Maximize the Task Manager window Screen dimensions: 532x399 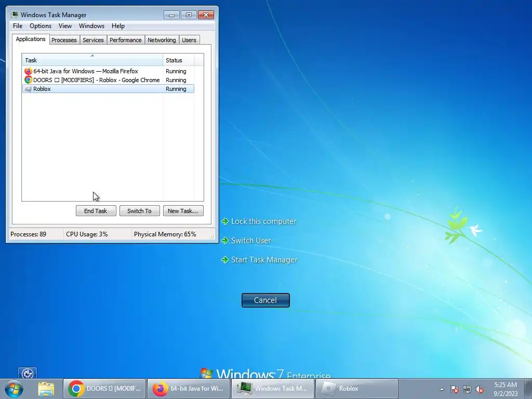189,15
